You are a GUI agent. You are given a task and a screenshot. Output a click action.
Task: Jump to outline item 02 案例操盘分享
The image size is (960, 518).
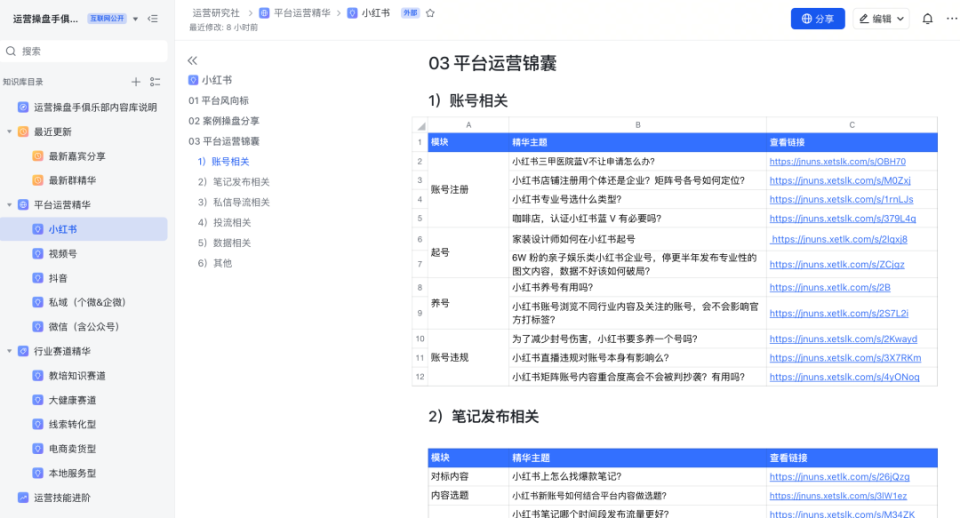pyautogui.click(x=223, y=121)
